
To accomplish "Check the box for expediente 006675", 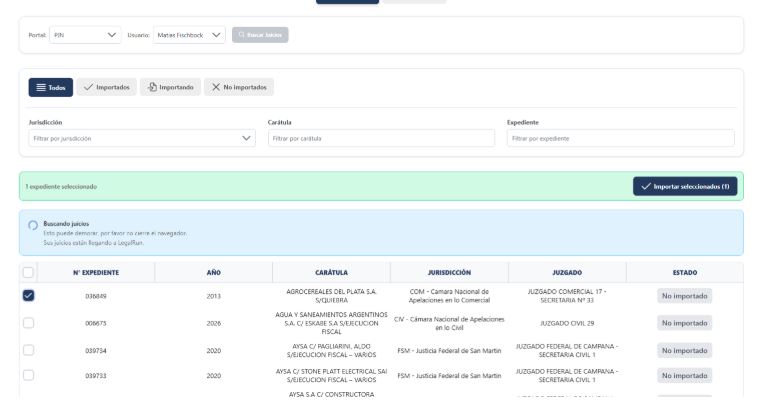I will tap(28, 323).
